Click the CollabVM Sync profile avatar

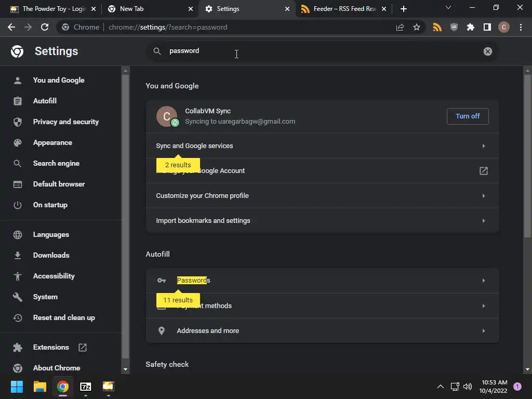point(167,116)
